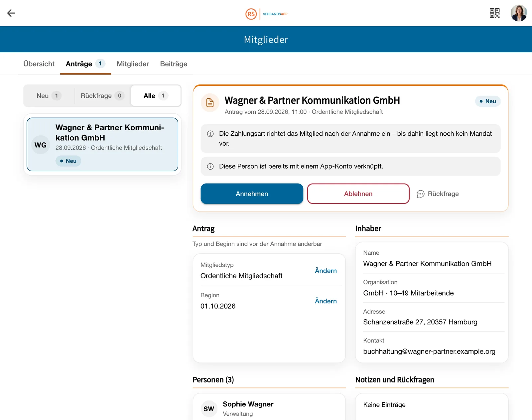This screenshot has height=420, width=532.
Task: Open the Beiträge tab
Action: pos(174,64)
